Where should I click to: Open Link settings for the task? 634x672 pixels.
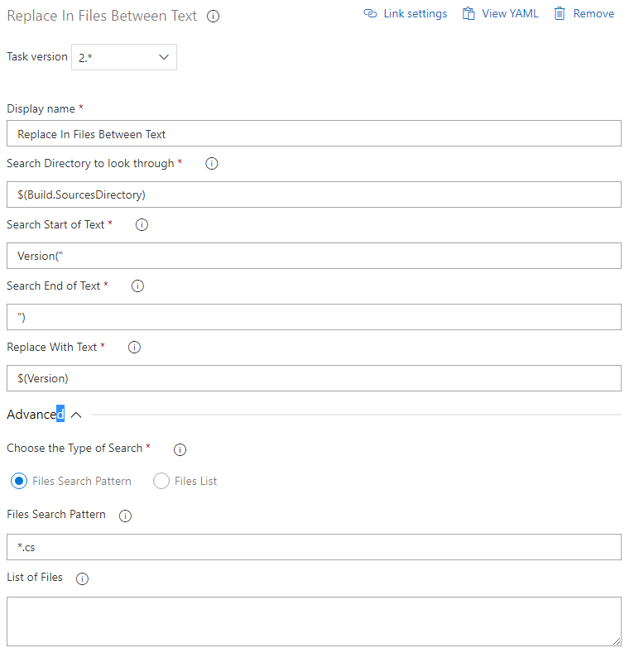405,13
